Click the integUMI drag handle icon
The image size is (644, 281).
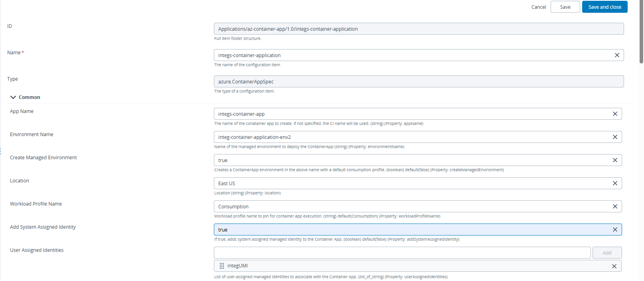[222, 266]
